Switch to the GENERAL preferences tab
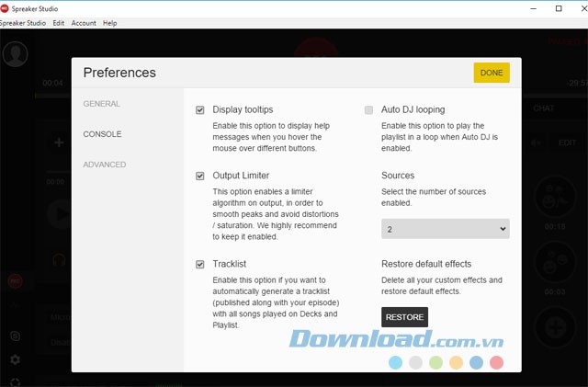The image size is (588, 387). tap(101, 104)
